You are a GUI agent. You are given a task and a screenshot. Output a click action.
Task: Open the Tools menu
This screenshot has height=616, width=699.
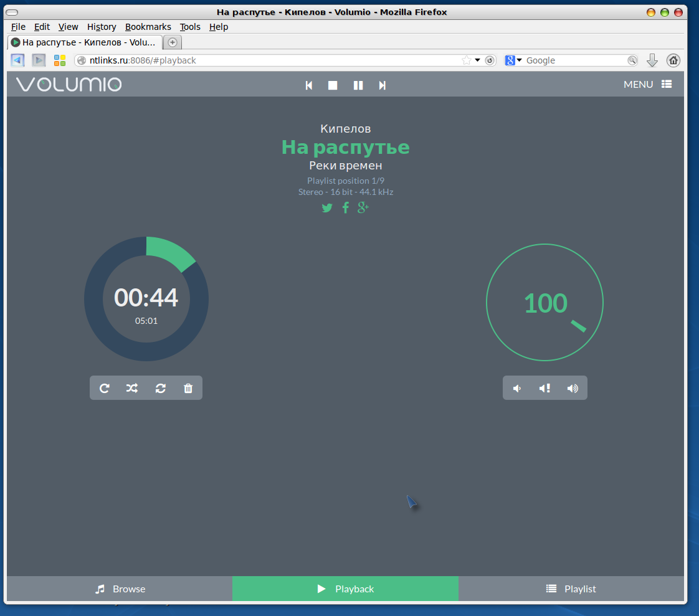click(190, 27)
